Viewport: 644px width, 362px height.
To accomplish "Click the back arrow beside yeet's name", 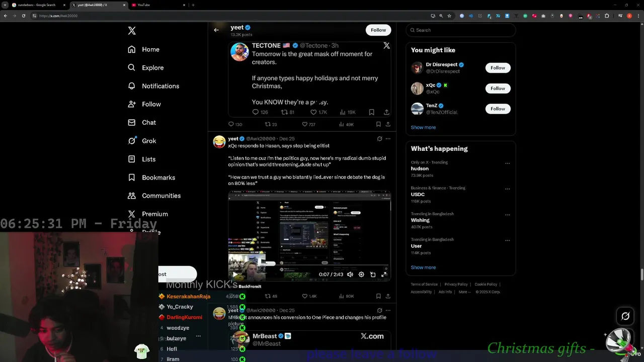I will [x=216, y=30].
